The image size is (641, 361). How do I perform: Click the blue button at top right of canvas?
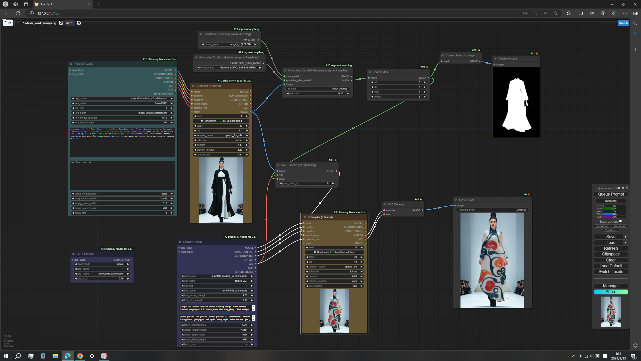pyautogui.click(x=623, y=23)
